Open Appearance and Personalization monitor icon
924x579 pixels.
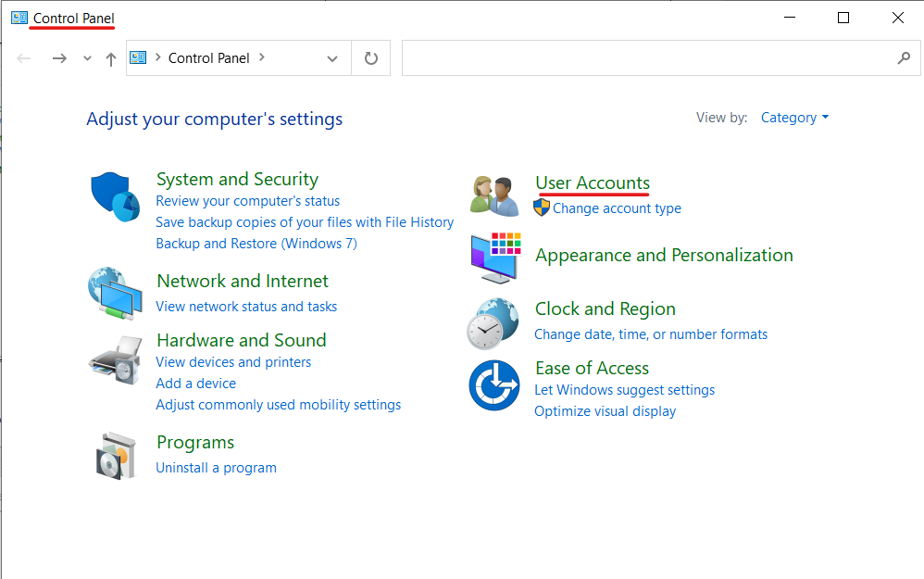495,257
